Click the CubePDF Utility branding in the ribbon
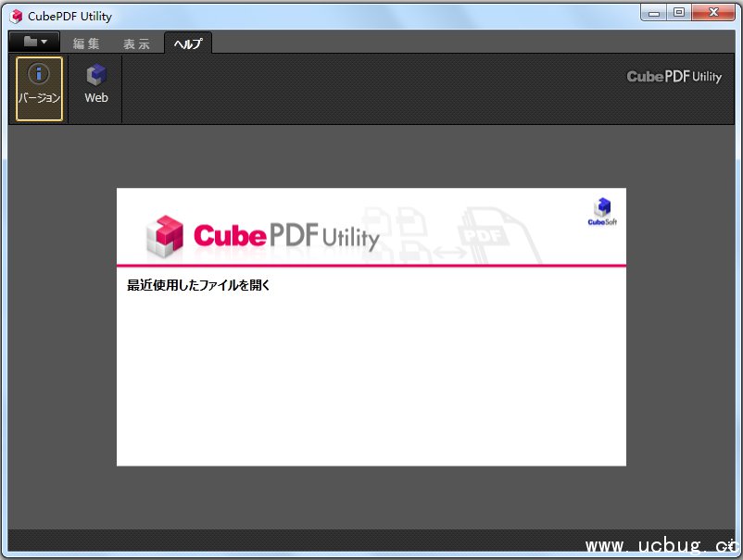The image size is (743, 560). 674,77
